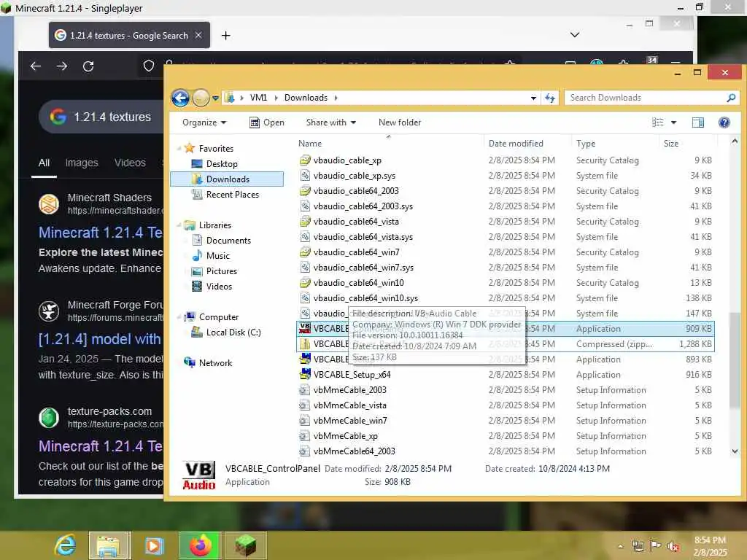The height and width of the screenshot is (560, 747).
Task: Open the view options dropdown arrow
Action: pyautogui.click(x=673, y=122)
